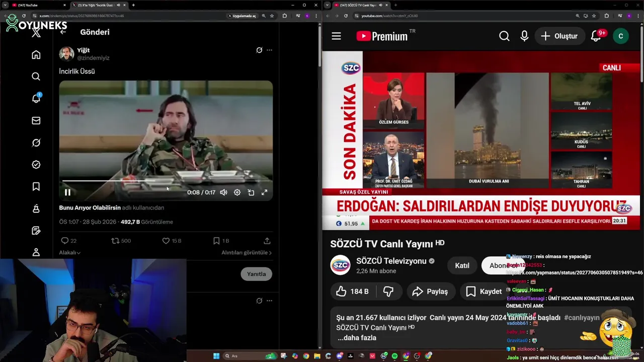644x362 pixels.
Task: Seek the tweet video progress bar
Action: pyautogui.click(x=166, y=181)
